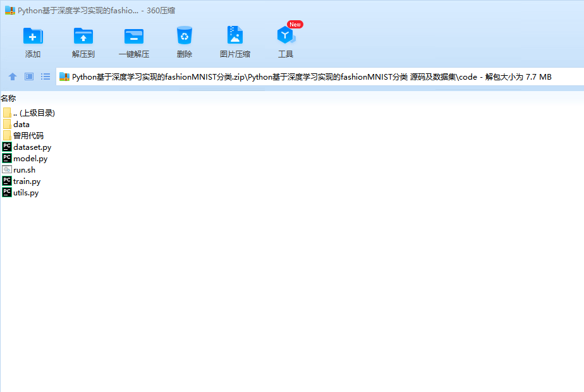
Task: Select the '曾用代码' folder name
Action: pos(28,136)
